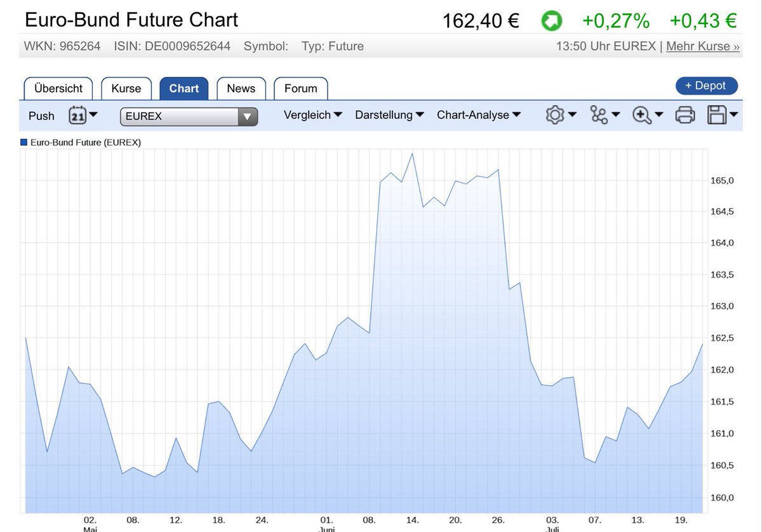Open the Chart-Analyse dropdown
The width and height of the screenshot is (762, 532).
click(x=479, y=115)
